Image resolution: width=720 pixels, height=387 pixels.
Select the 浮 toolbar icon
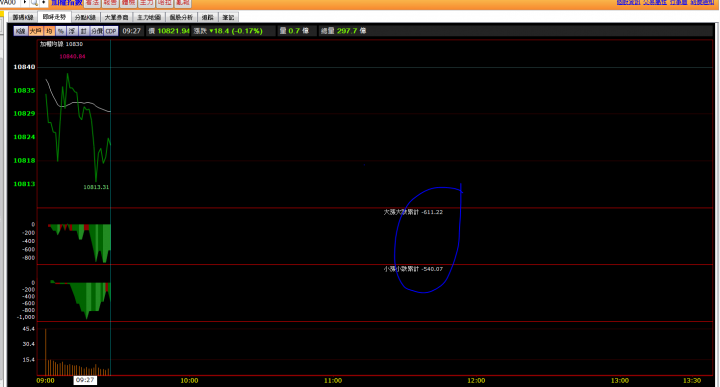click(72, 31)
